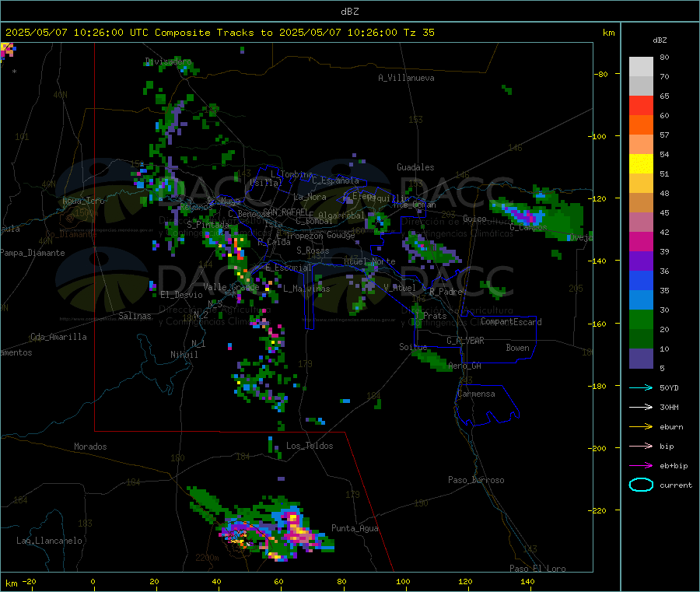Screen dimensions: 700x592
Task: Click the -80 km right axis tick
Action: click(x=600, y=74)
